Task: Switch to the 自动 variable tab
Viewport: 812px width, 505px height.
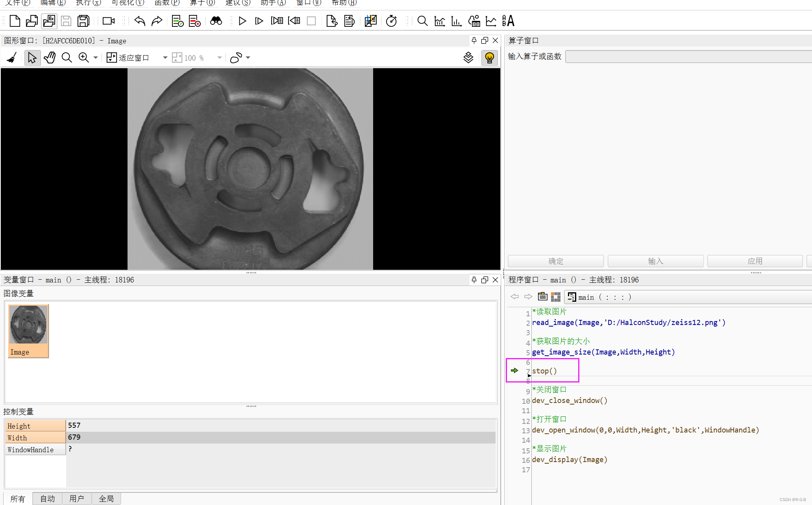Action: pos(48,499)
